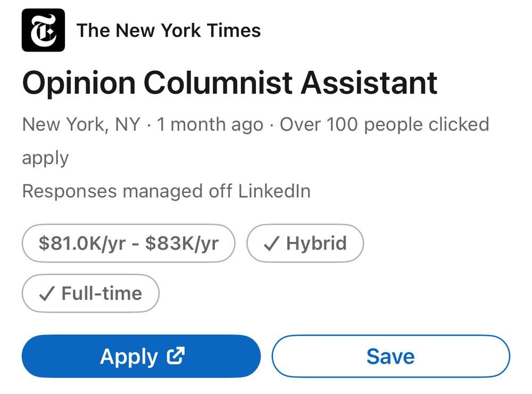This screenshot has height=394, width=532.
Task: Toggle the Full-time job type chip
Action: coord(90,294)
